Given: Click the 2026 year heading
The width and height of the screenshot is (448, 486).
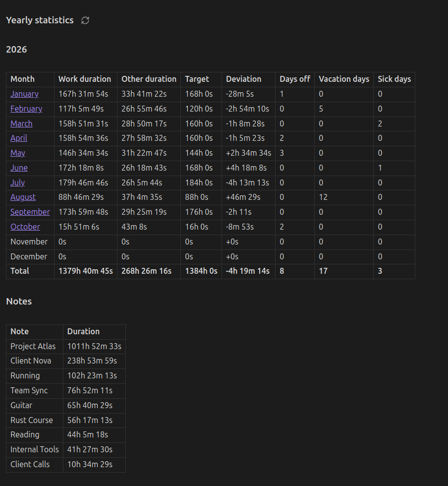Looking at the screenshot, I should click(x=16, y=50).
